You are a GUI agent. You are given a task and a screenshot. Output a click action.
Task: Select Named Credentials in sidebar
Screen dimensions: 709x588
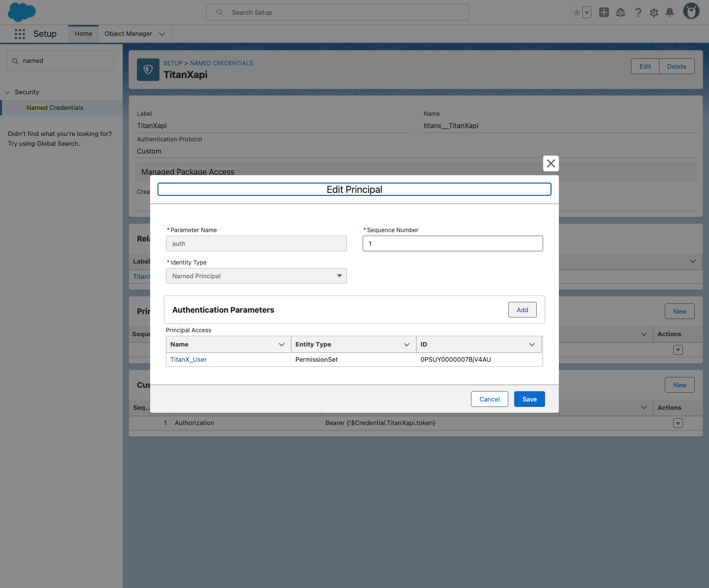pyautogui.click(x=55, y=107)
